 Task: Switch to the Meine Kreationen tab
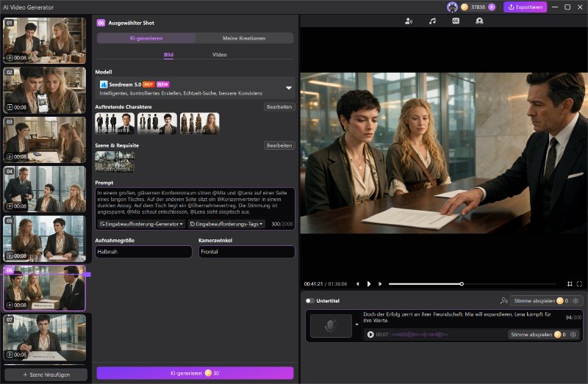point(244,38)
